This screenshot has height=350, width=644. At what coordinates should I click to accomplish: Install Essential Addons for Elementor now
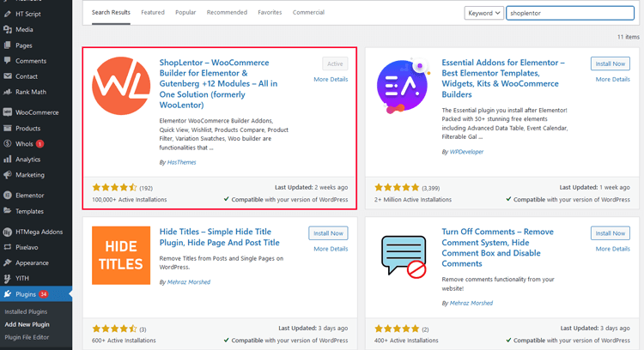tap(611, 63)
